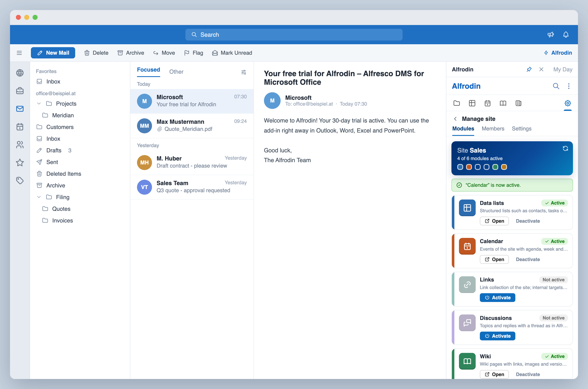Close the Alfrodin side panel
The height and width of the screenshot is (389, 588).
(x=541, y=69)
